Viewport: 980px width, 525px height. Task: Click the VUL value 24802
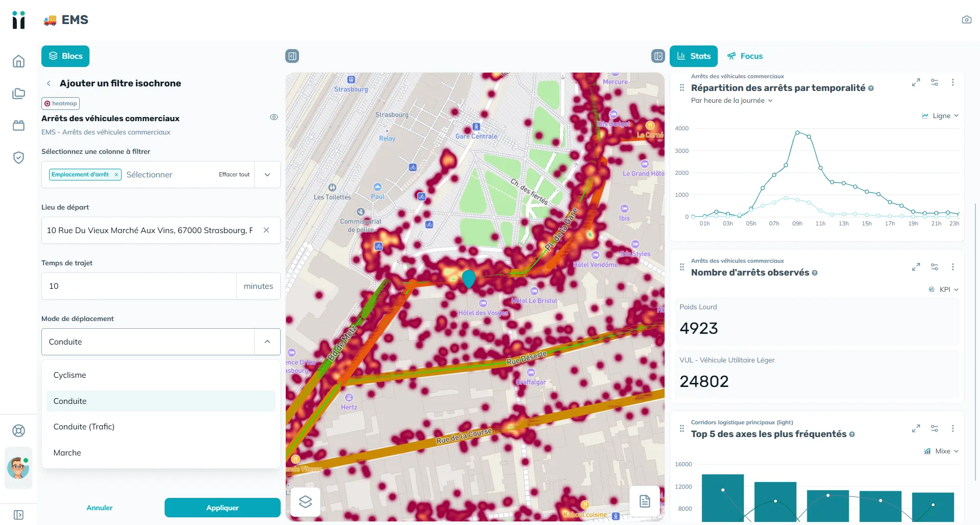[704, 381]
